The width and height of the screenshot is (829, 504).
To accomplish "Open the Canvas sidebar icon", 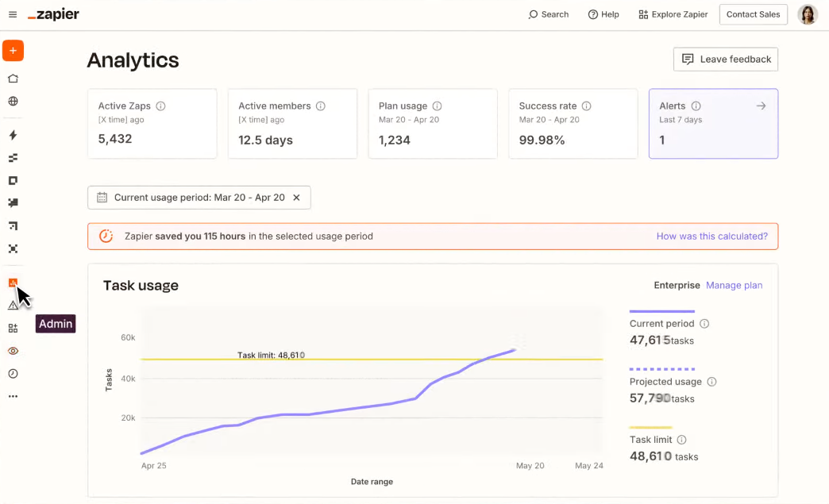I will [13, 226].
